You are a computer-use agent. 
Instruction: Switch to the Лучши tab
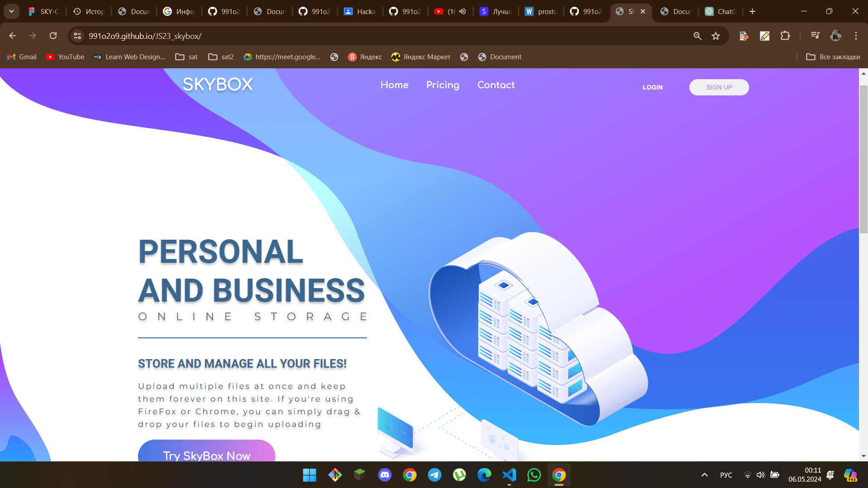[496, 11]
